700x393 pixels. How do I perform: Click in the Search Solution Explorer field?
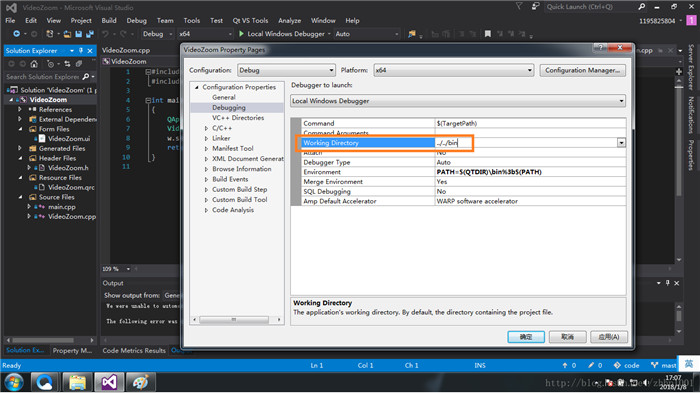(43, 77)
